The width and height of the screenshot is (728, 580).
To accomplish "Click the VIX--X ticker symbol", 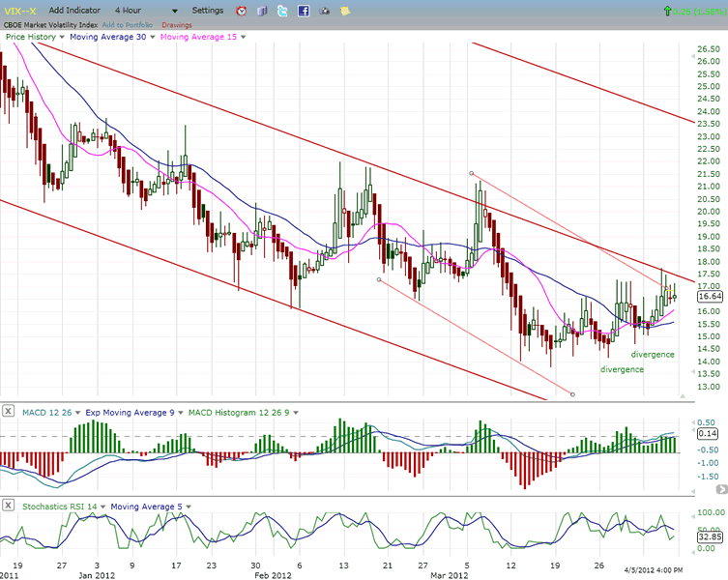I will coord(21,11).
